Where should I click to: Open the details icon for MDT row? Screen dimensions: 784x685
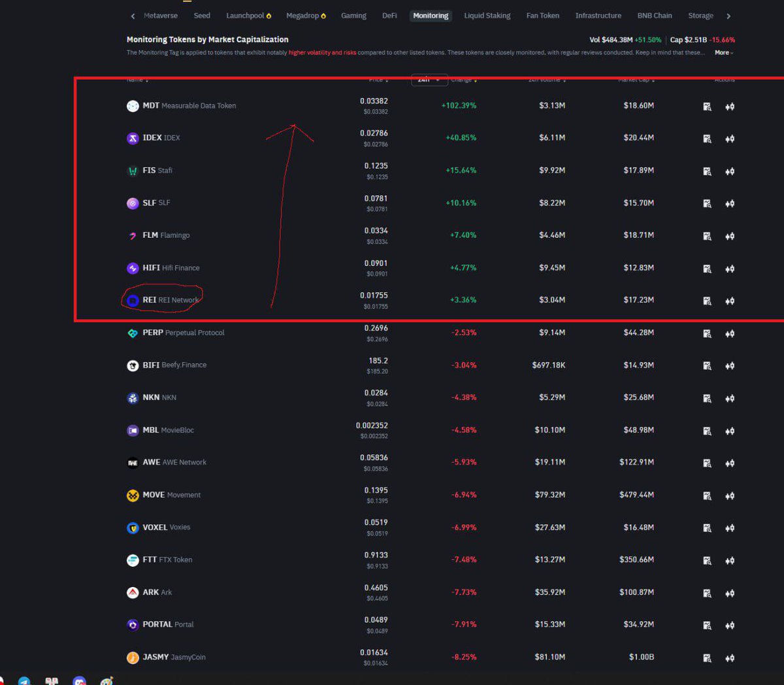click(x=707, y=107)
